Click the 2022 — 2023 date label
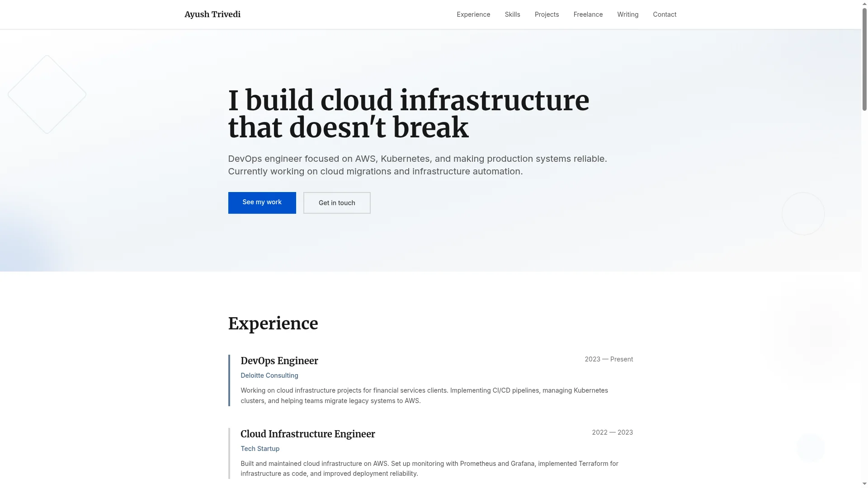This screenshot has height=488, width=868. [x=612, y=432]
